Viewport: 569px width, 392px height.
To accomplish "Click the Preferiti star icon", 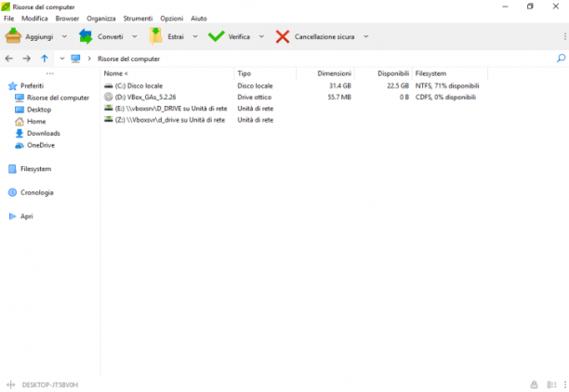I will point(13,86).
